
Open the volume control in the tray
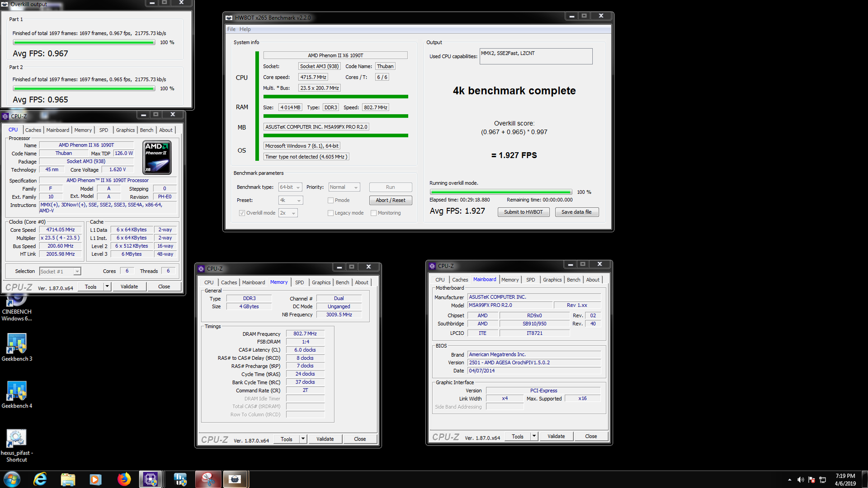800,480
